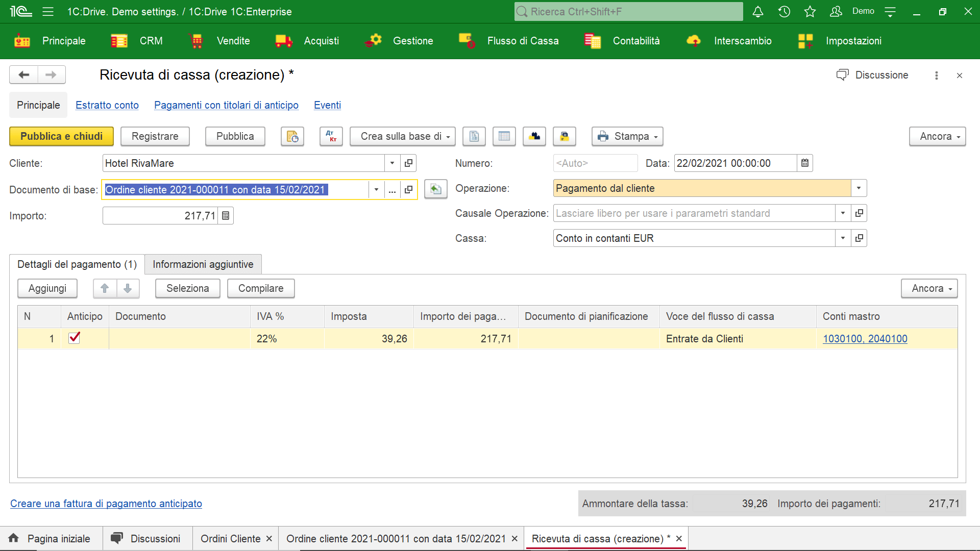Select IVA % cell showing 22%
Screen dimensions: 980x551
tap(287, 339)
